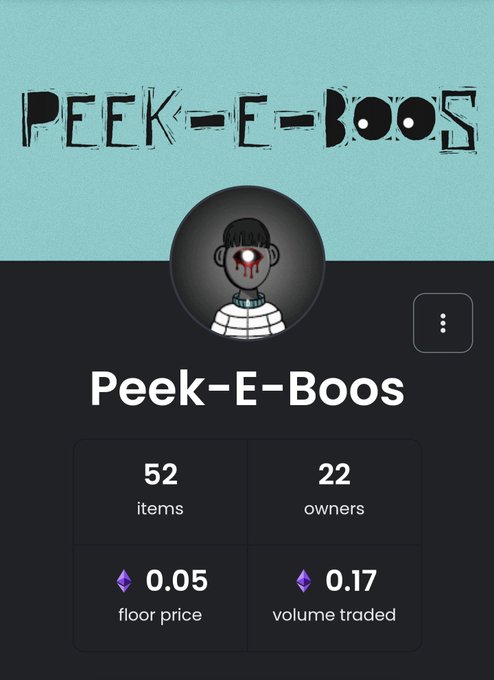This screenshot has height=680, width=494.
Task: Click the Peek-E-Boos round avatar image
Action: [247, 264]
